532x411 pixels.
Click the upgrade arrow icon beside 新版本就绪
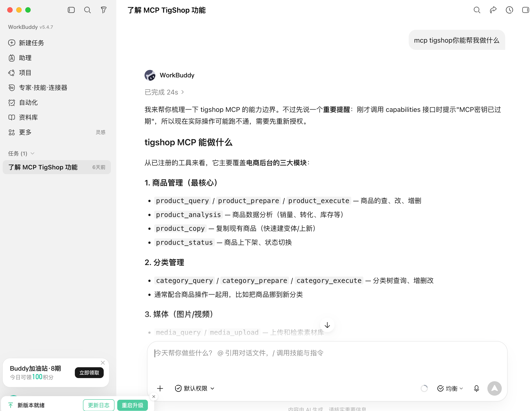click(11, 405)
